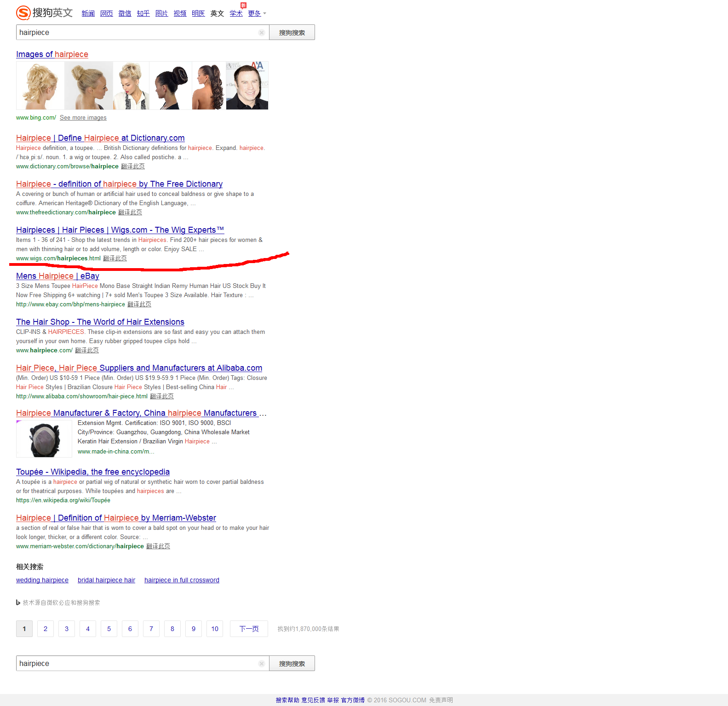Clear the top search box text

pos(261,33)
